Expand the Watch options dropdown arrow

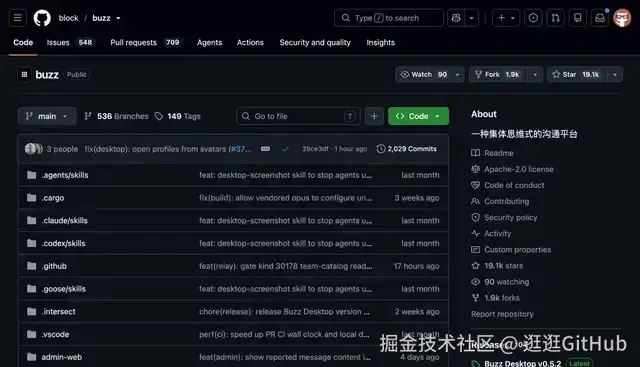[x=457, y=75]
